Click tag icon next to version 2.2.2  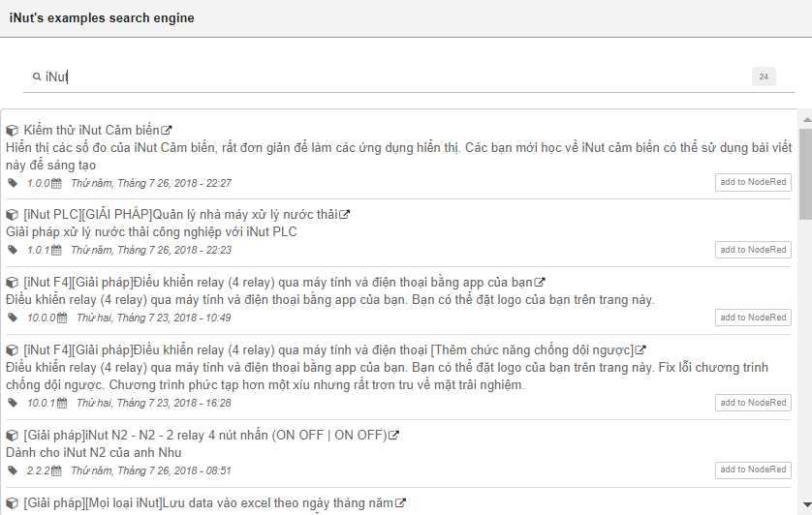click(x=13, y=470)
